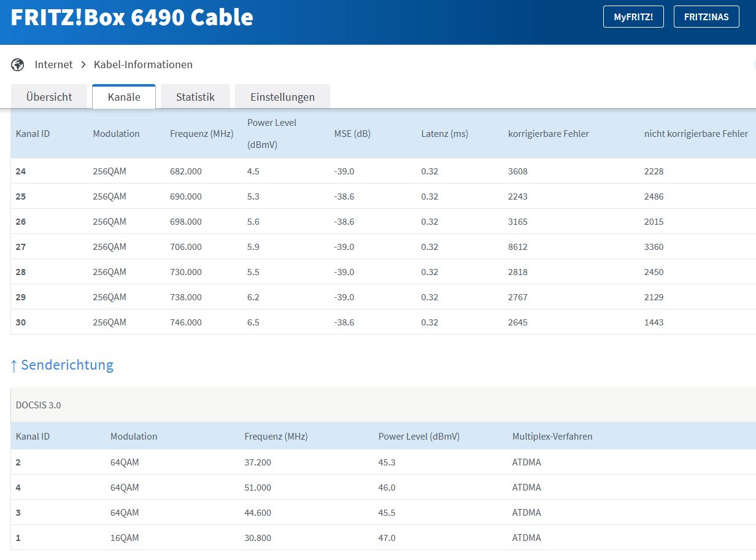The image size is (756, 560).
Task: Click power level value 6.2
Action: pos(253,297)
